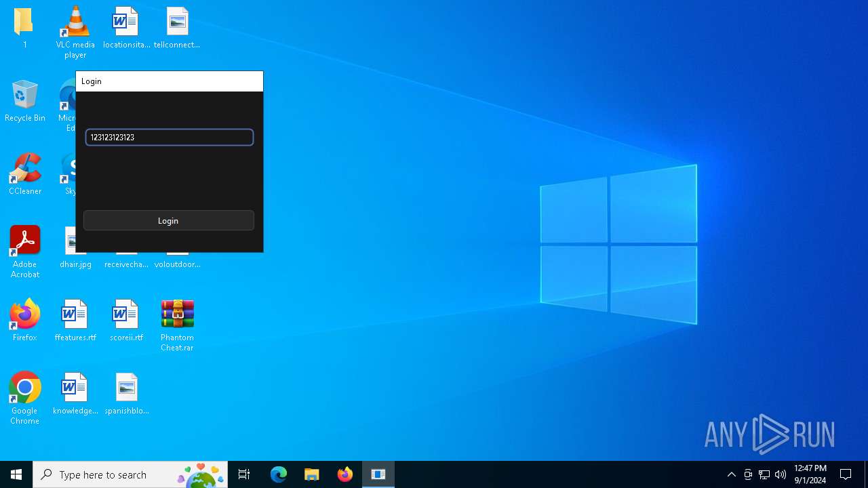This screenshot has height=488, width=868.
Task: Open the clock showing 12:47 PM
Action: pyautogui.click(x=810, y=474)
